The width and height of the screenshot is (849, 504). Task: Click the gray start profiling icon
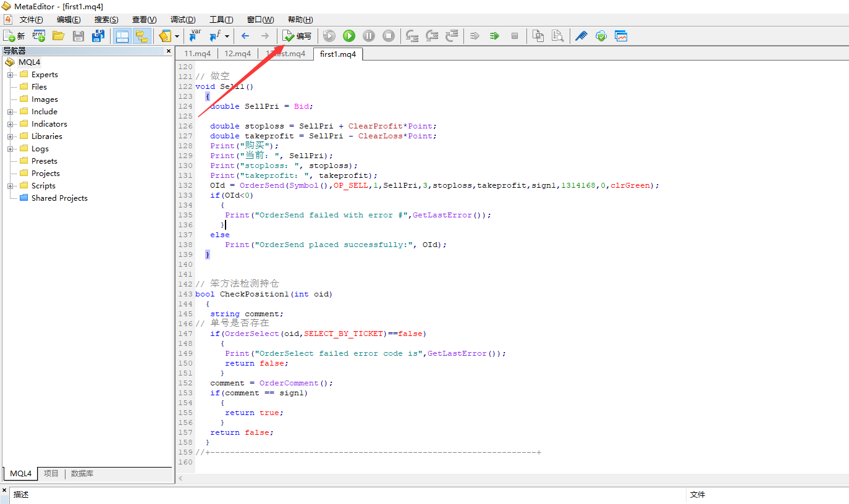point(475,36)
